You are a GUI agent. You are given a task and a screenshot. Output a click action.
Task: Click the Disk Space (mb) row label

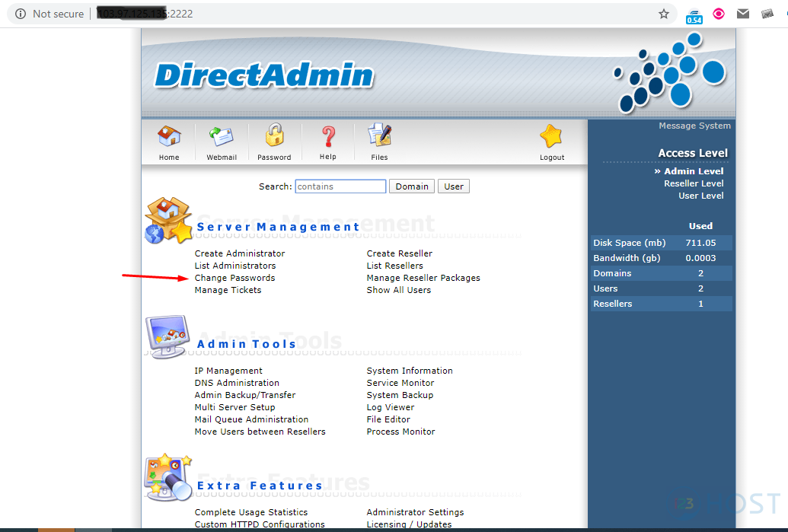(x=629, y=243)
